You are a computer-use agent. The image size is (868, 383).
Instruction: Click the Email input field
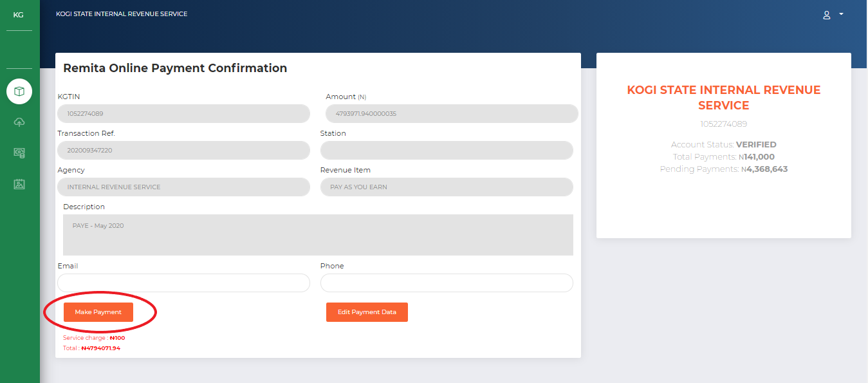tap(183, 283)
